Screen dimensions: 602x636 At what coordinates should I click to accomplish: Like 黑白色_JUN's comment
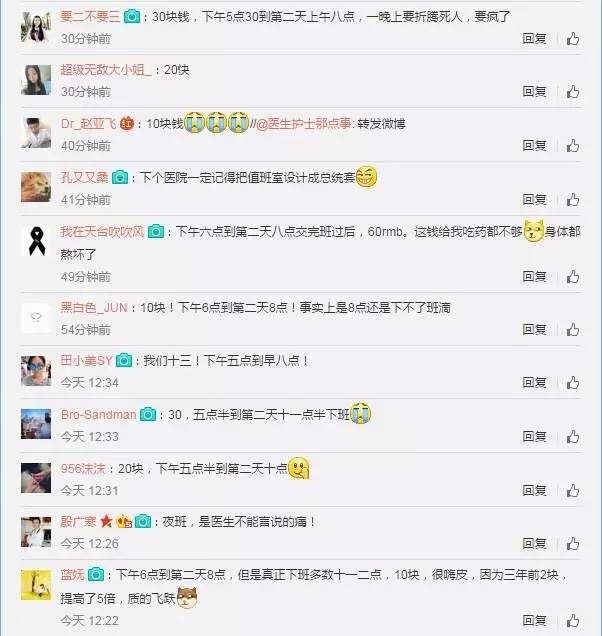(x=572, y=330)
